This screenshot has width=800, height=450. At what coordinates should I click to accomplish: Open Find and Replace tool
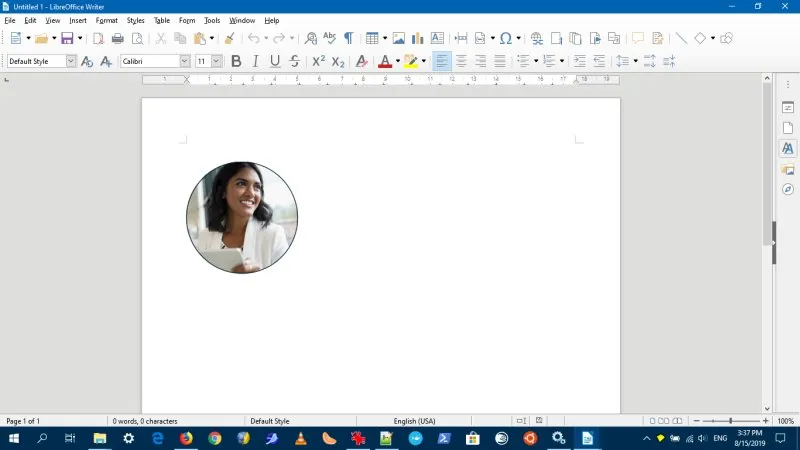coord(310,39)
